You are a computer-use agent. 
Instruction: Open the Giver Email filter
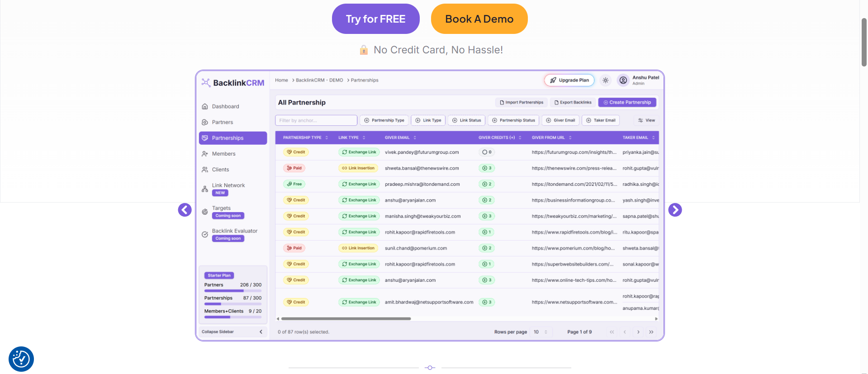click(560, 120)
